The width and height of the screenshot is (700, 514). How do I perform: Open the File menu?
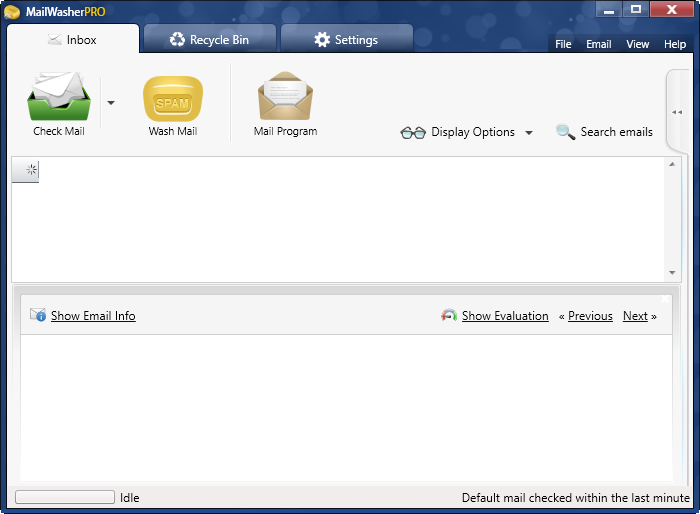(563, 44)
